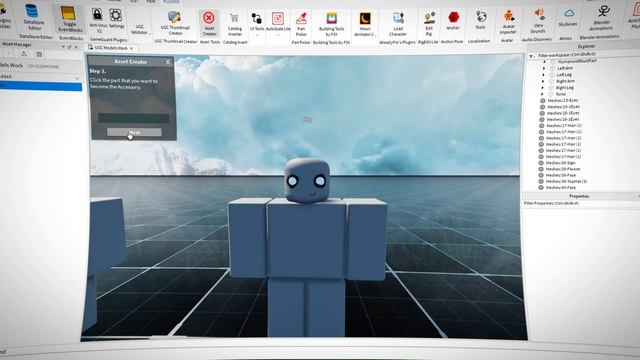Open the Blender Animations plugin
Viewport: 640px width, 360px height.
point(602,17)
